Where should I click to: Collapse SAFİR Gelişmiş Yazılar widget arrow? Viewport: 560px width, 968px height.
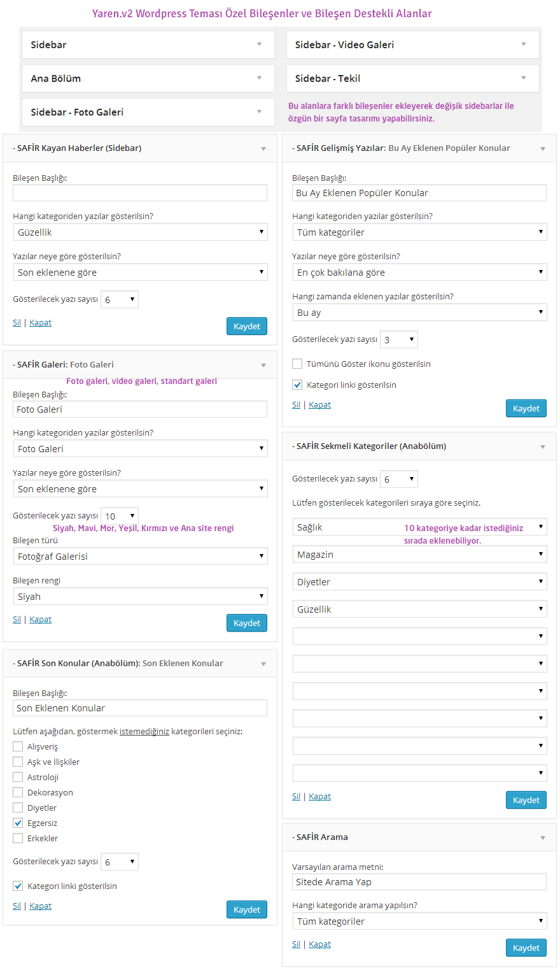click(x=543, y=148)
